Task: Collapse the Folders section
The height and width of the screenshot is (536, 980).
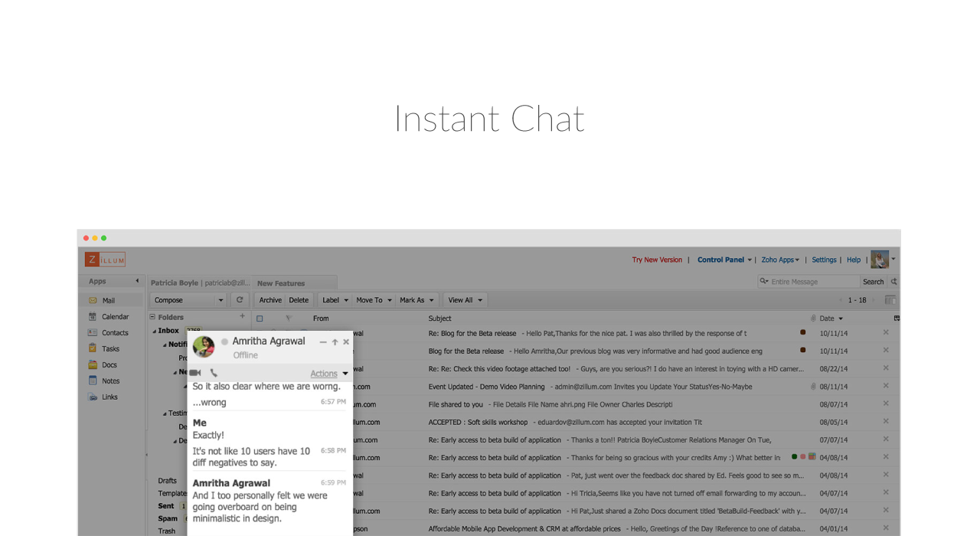Action: pos(152,317)
